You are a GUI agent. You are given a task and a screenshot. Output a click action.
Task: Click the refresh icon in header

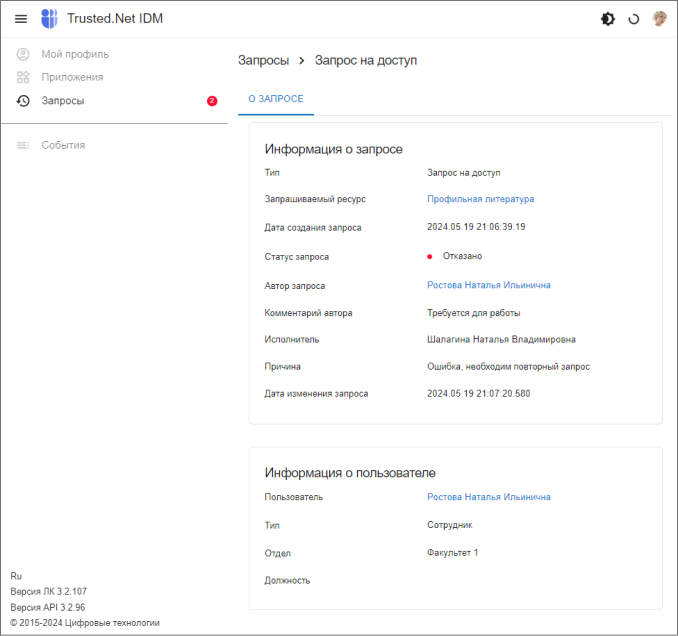[x=633, y=19]
